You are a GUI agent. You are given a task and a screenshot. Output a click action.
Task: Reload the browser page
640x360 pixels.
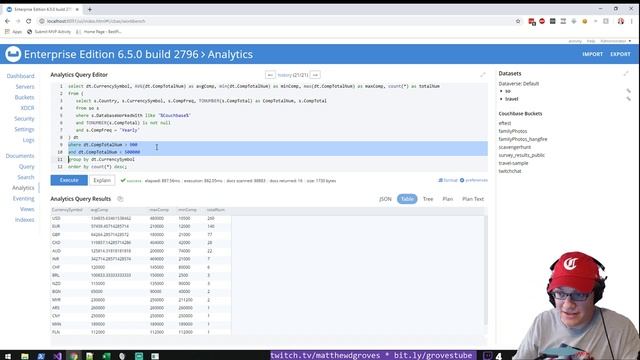tap(29, 21)
